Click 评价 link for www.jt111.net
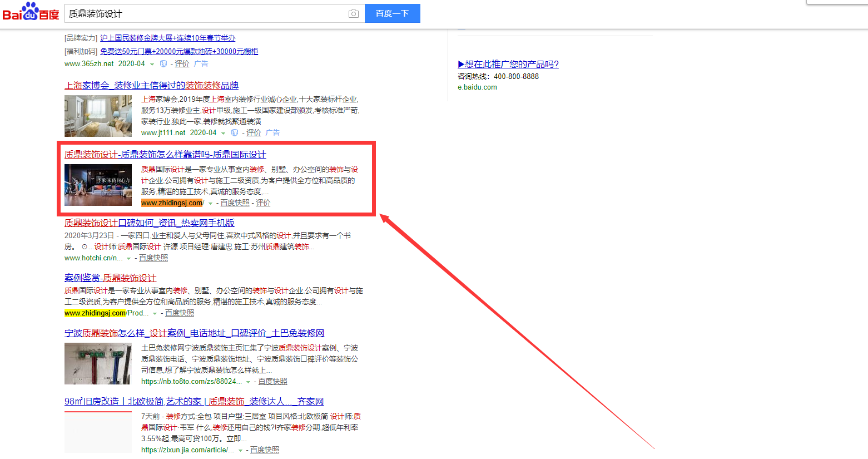868x459 pixels. pyautogui.click(x=254, y=133)
